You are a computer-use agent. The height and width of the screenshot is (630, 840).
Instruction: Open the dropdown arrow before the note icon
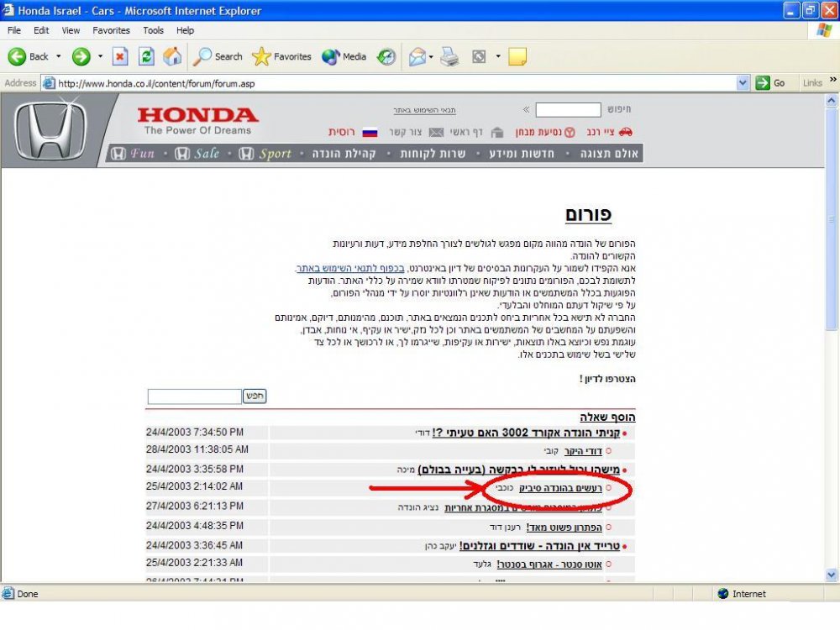click(x=498, y=56)
